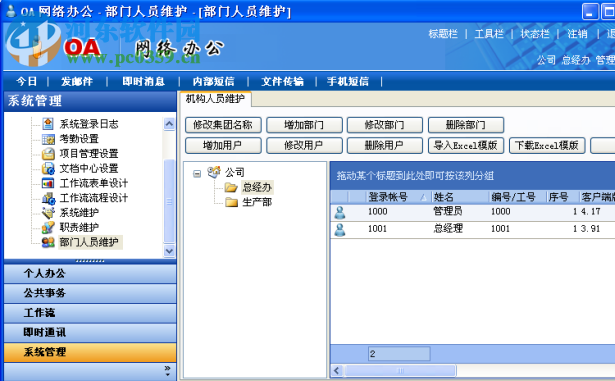This screenshot has height=381, width=615.
Task: Click the 修改用户 button
Action: (304, 146)
